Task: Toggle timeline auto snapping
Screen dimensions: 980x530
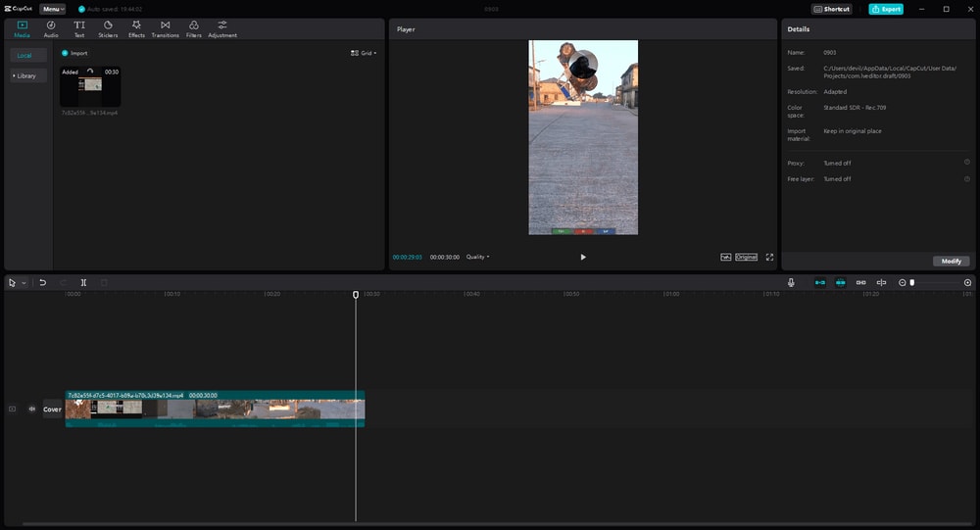Action: point(840,282)
